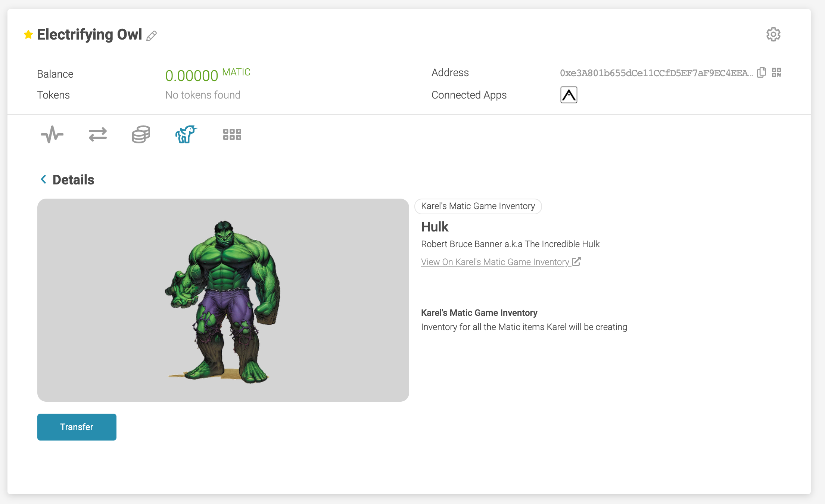Open the transfer arrows tab
The width and height of the screenshot is (825, 504).
[x=98, y=134]
